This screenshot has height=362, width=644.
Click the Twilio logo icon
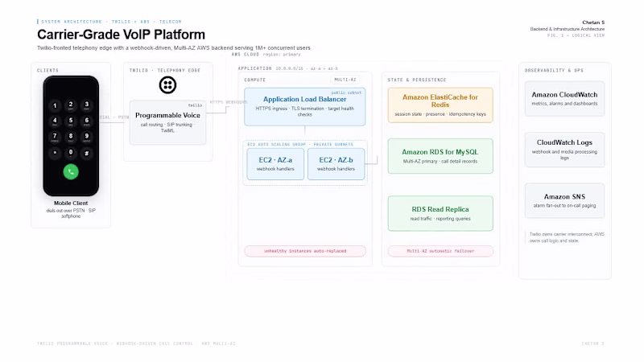[x=167, y=85]
